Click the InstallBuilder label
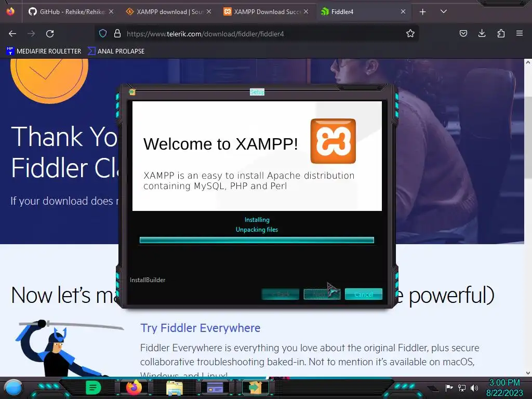This screenshot has height=399, width=532. tap(148, 280)
